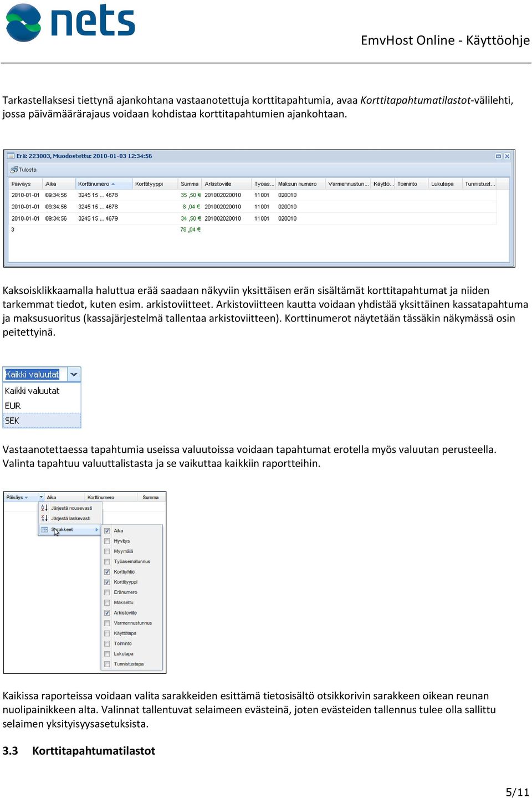
Task: Uncheck the Arkistoviite column checkbox
Action: click(107, 613)
